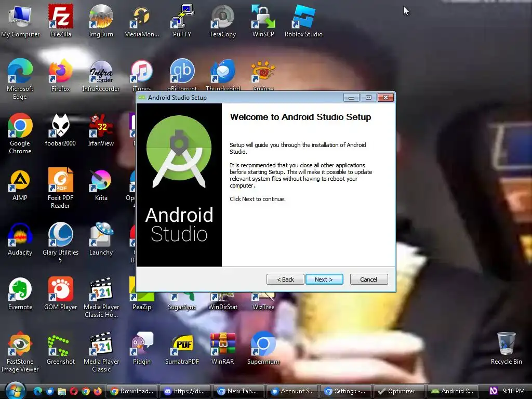
Task: Select the qBittorrent desktop shortcut
Action: (x=182, y=75)
